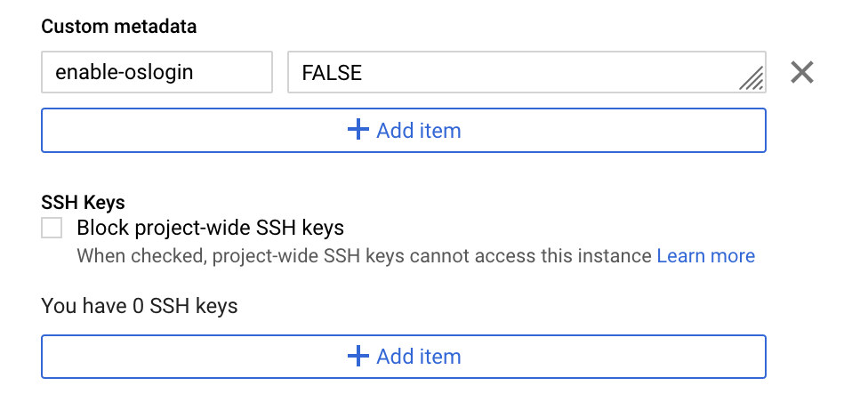This screenshot has width=868, height=402.
Task: Click the "When checked" helper description text
Action: [364, 256]
